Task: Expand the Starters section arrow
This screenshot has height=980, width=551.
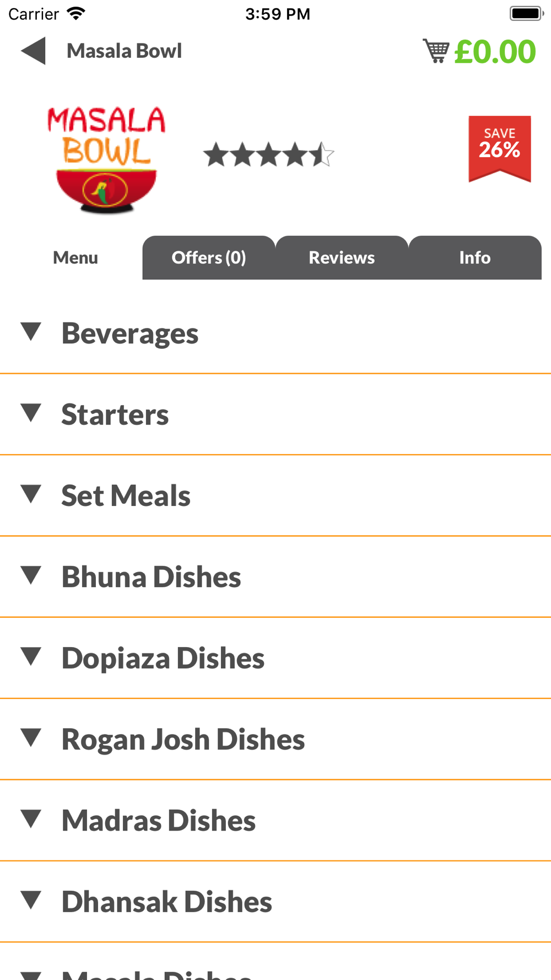Action: coord(31,413)
